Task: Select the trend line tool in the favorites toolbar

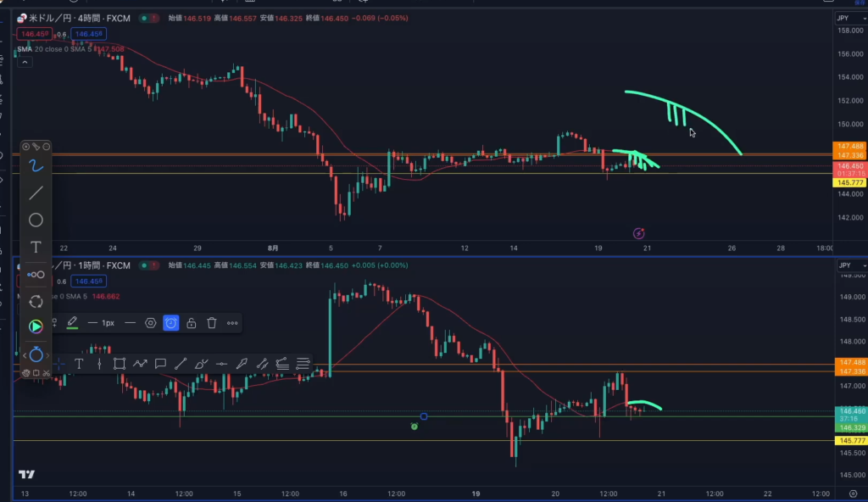Action: pyautogui.click(x=181, y=364)
